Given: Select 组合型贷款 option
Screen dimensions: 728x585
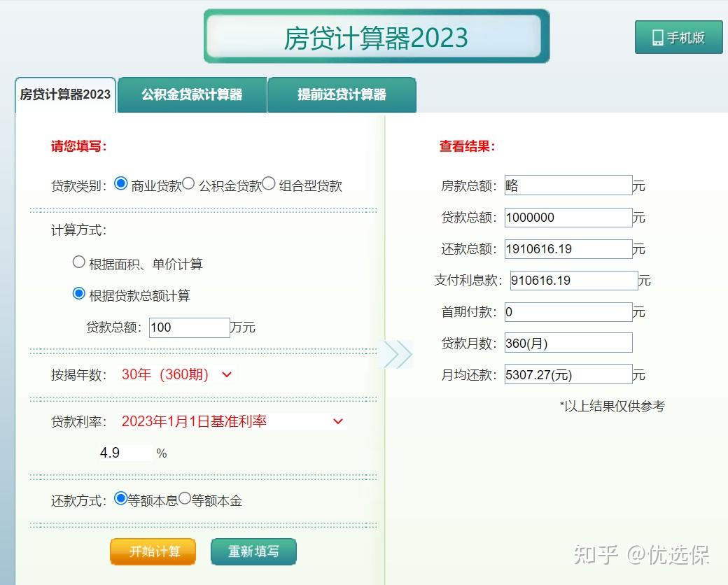Looking at the screenshot, I should click(269, 183).
